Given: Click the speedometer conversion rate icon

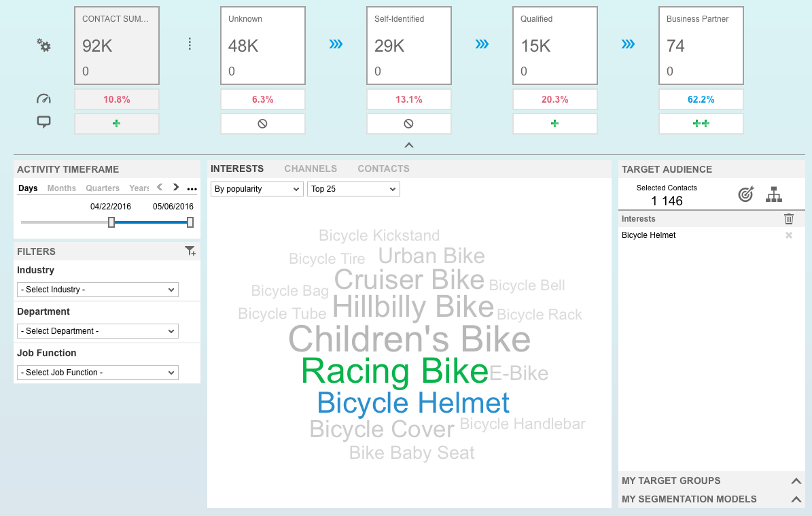Looking at the screenshot, I should (44, 99).
